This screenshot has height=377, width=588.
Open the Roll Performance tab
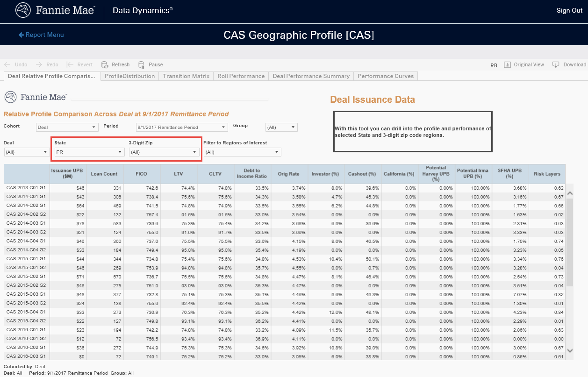[x=241, y=76]
